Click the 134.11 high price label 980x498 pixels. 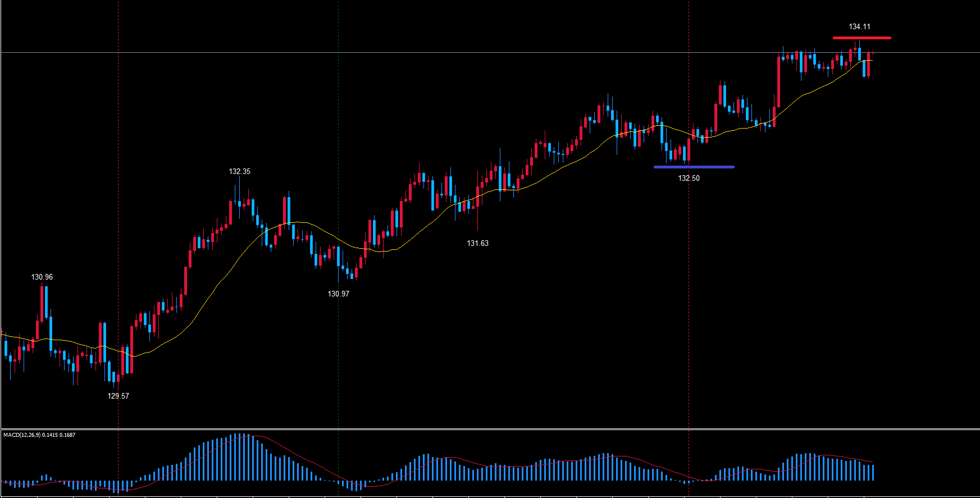[x=859, y=26]
